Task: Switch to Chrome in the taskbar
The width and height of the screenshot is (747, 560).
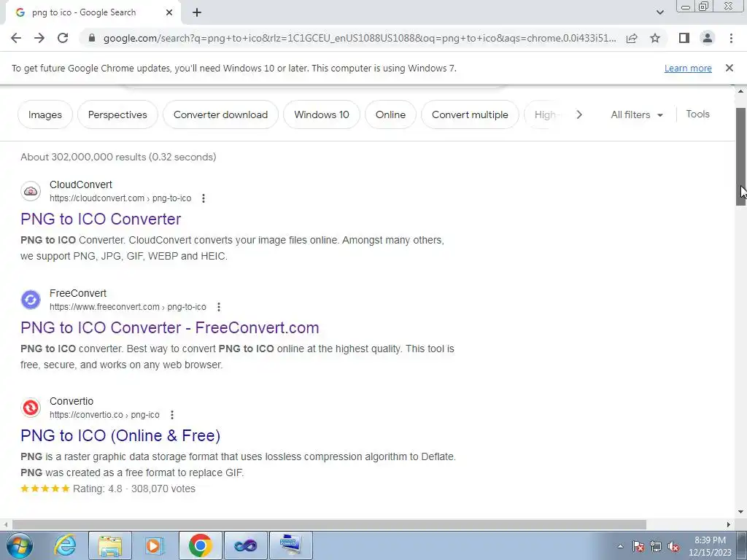Action: (200, 545)
